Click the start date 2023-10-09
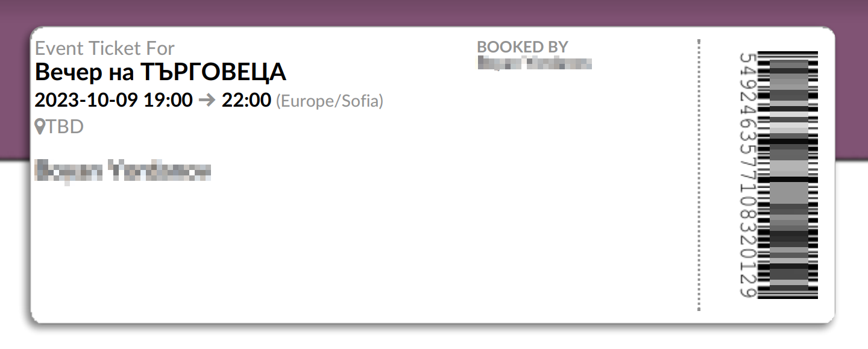868x349 pixels. click(87, 100)
